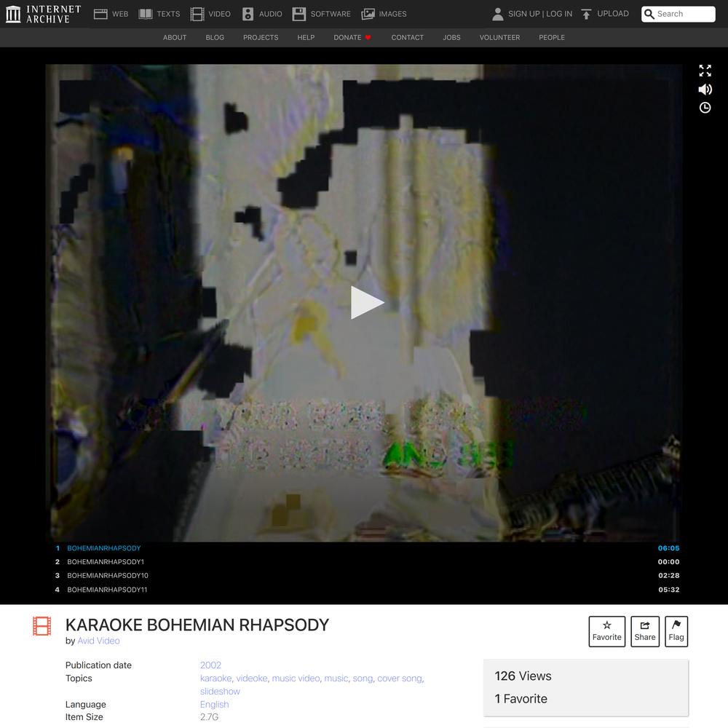Open the playback speed clock icon
The width and height of the screenshot is (728, 728).
click(x=705, y=108)
